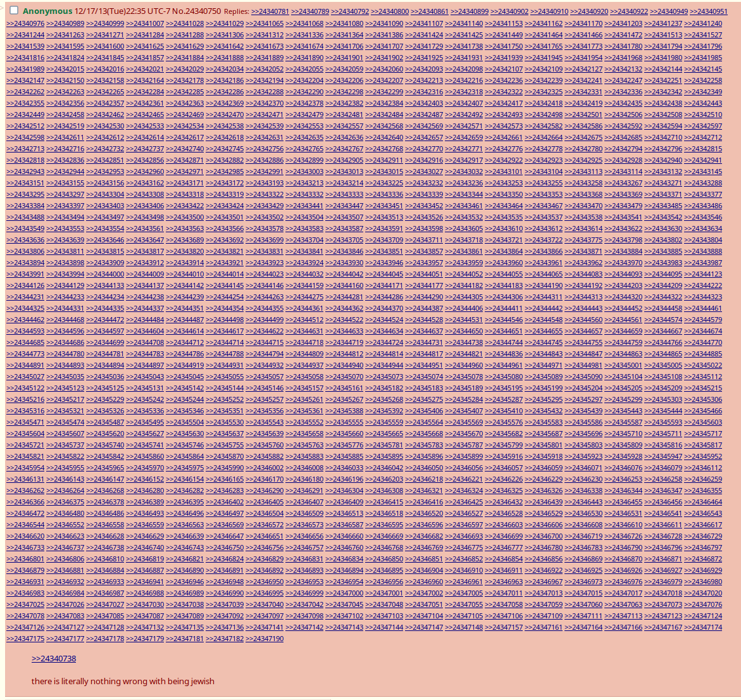
Task: Open reply link >>24341816
Action: click(x=25, y=57)
